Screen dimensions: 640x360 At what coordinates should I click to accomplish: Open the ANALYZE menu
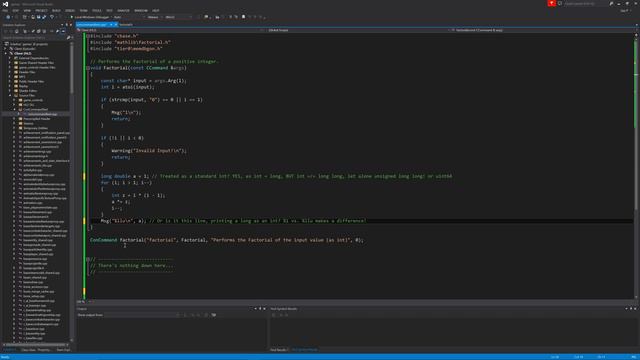[x=123, y=11]
